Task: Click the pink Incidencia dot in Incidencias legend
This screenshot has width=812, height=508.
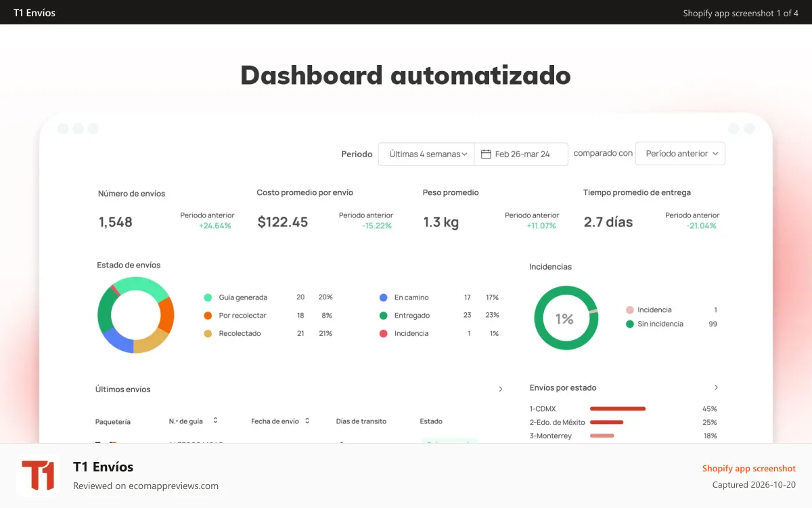Action: pyautogui.click(x=630, y=310)
